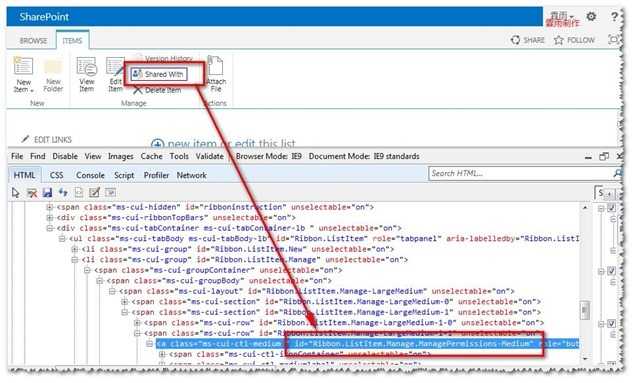This screenshot has width=635, height=383.
Task: Switch to the ITEMS ribbon tab
Action: click(x=72, y=41)
